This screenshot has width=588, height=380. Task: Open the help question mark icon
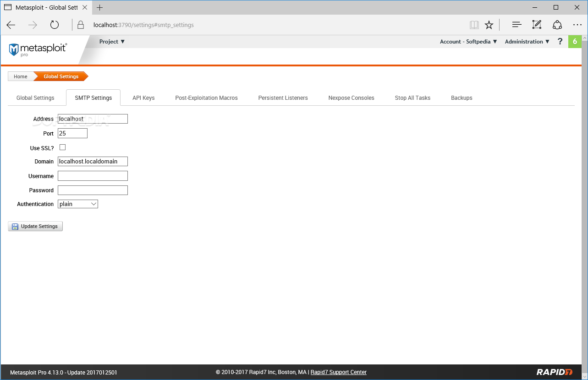[560, 42]
